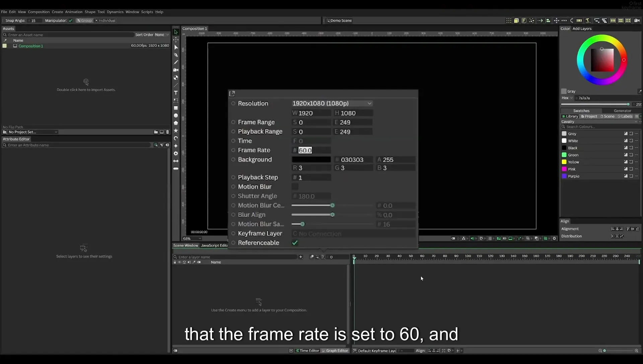Delete project item with trash icon
The width and height of the screenshot is (643, 364).
(x=167, y=132)
